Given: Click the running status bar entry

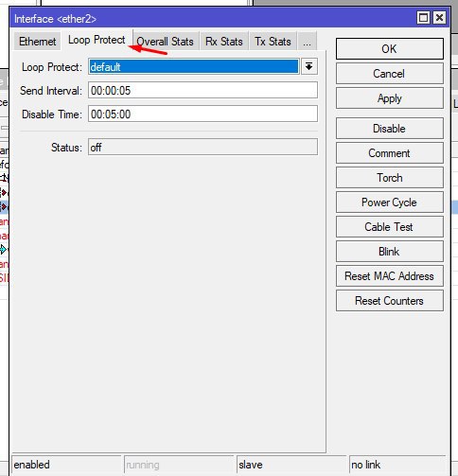Looking at the screenshot, I should (x=179, y=465).
